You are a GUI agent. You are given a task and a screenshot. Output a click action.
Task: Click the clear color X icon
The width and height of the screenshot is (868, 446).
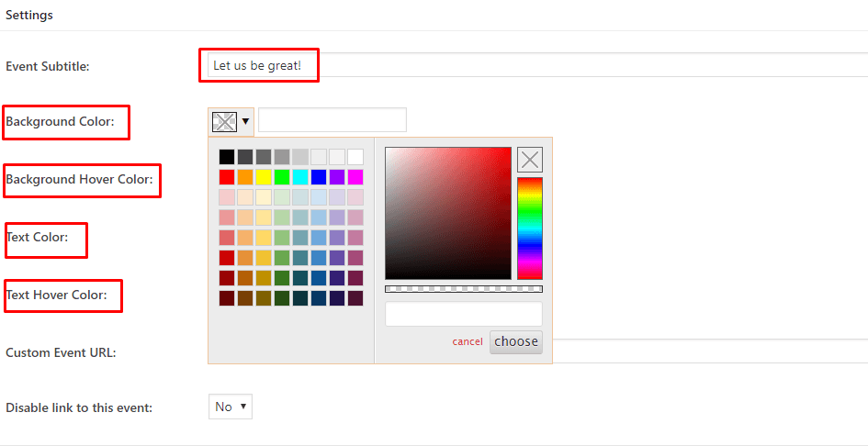530,160
